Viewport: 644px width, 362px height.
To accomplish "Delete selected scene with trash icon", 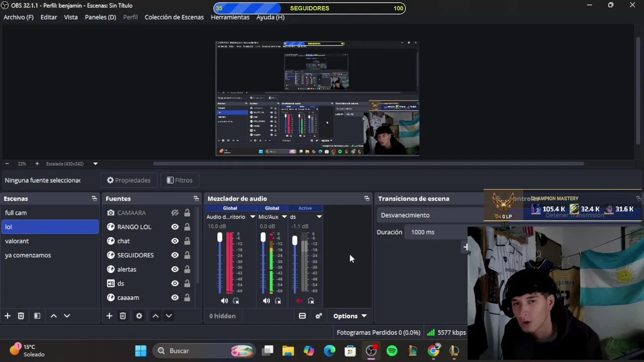I will 21,316.
